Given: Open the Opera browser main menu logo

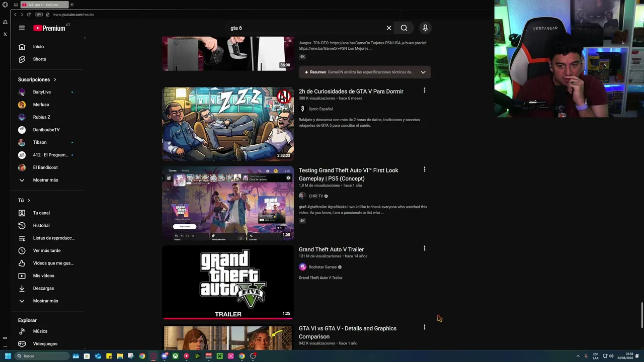Looking at the screenshot, I should pyautogui.click(x=5, y=5).
